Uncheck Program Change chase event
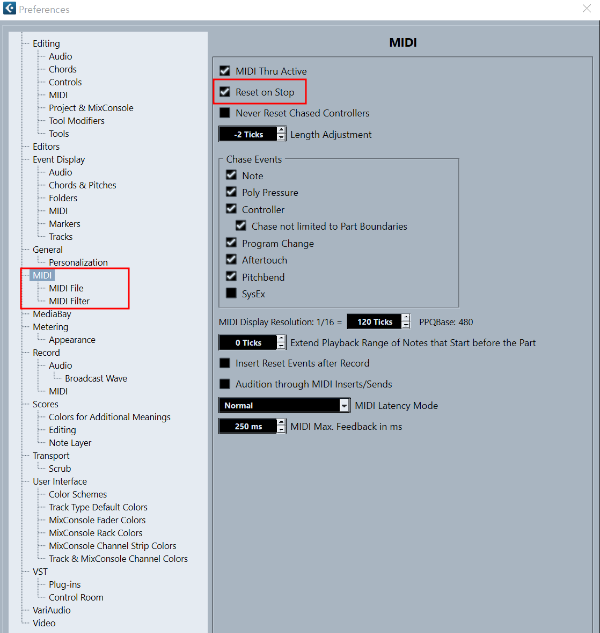Viewport: 600px width, 633px height. pos(231,243)
